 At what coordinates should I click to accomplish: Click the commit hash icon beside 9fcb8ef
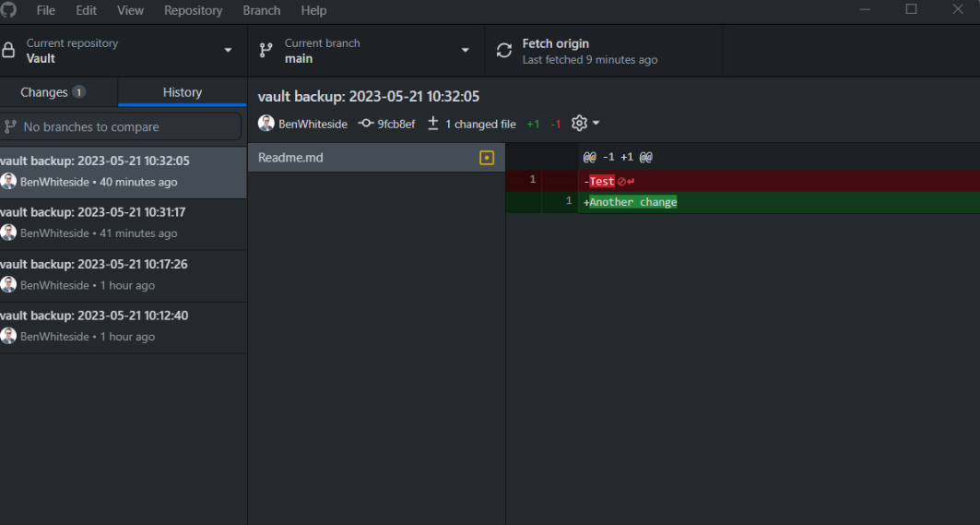[366, 124]
